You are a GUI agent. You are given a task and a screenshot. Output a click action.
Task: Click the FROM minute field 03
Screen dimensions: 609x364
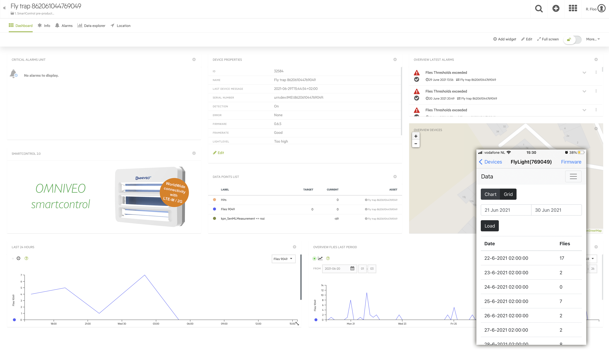coord(372,269)
